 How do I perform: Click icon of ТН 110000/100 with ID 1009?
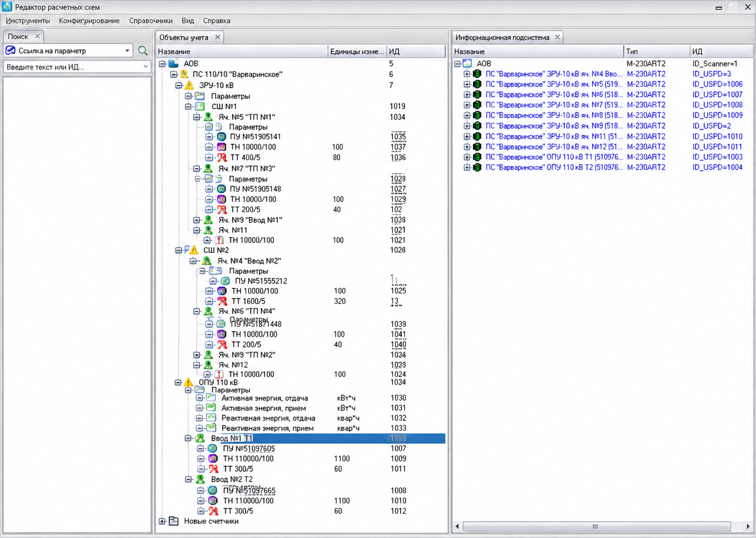213,459
